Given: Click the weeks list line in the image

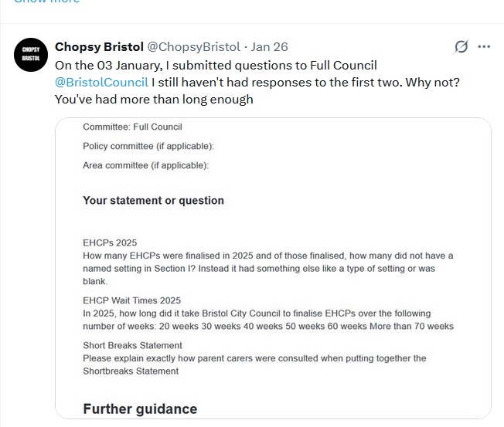Looking at the screenshot, I should pos(268,326).
